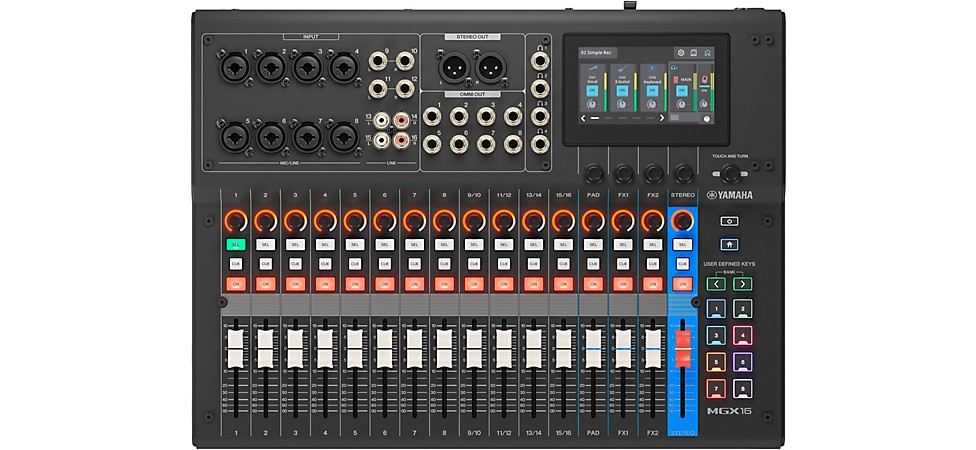The image size is (976, 450).
Task: Click the red STEREO master fader
Action: click(683, 347)
